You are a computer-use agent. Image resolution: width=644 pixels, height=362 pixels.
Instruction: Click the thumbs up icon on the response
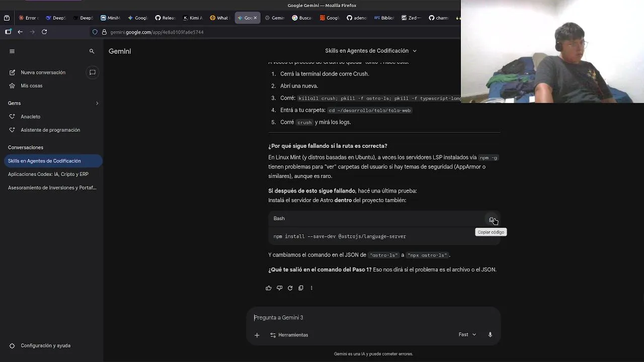pyautogui.click(x=269, y=288)
